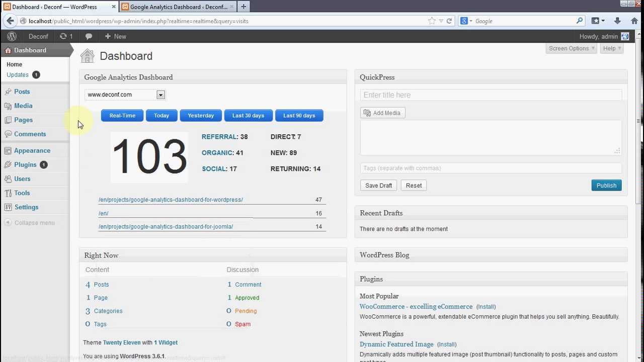Click Save Draft in QuickPress
Screen dimensions: 644x362
point(378,186)
